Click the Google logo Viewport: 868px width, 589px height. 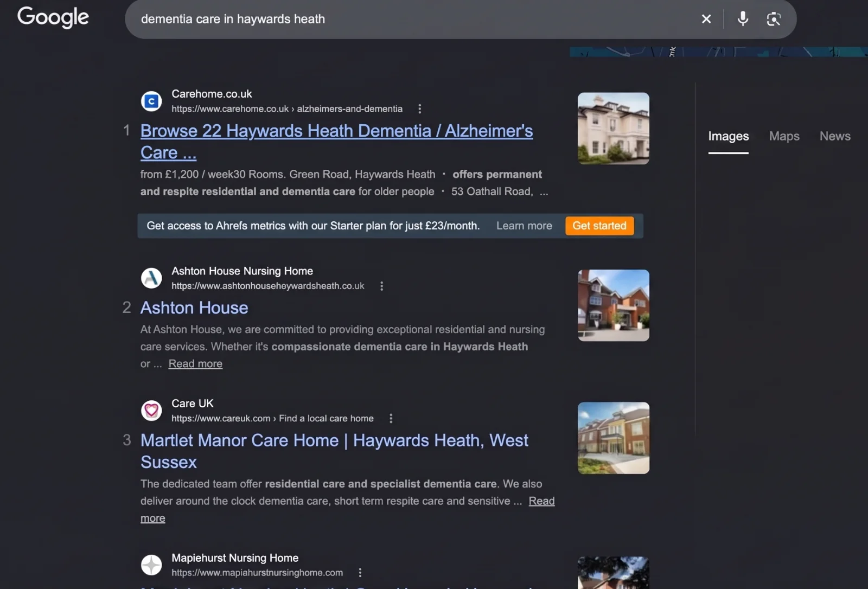coord(53,17)
